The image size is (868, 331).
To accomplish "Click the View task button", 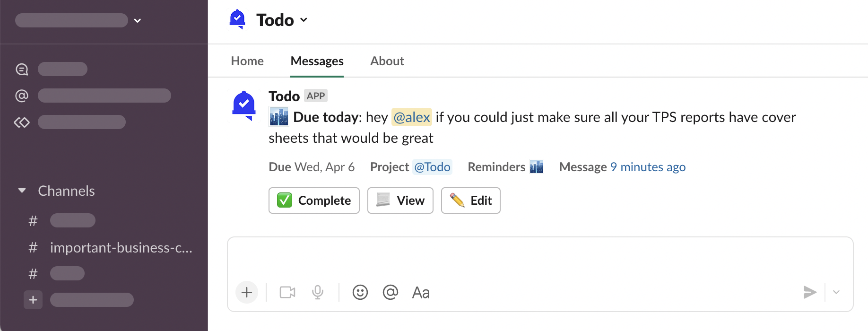I will 400,200.
